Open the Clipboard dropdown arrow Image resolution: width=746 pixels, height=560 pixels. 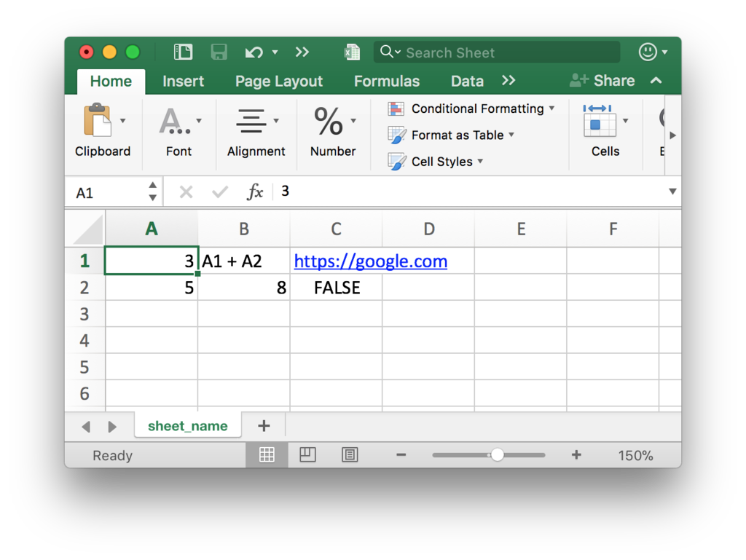coord(122,121)
